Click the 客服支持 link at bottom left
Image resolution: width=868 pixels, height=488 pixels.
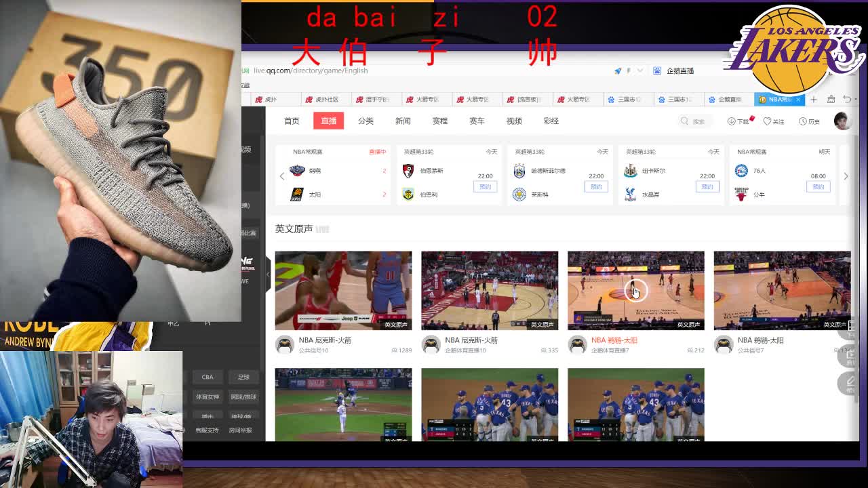click(207, 430)
